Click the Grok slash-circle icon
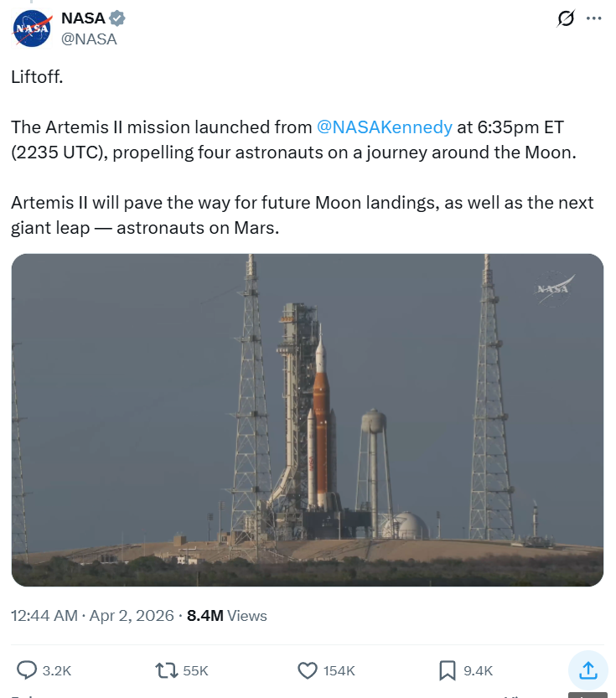Screen dimensions: 616x698 click(566, 18)
